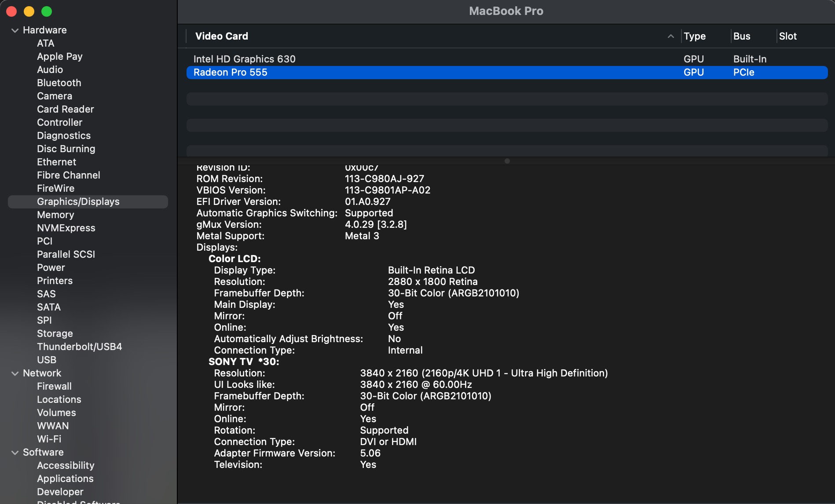Select SPI in the sidebar
Image resolution: width=835 pixels, height=504 pixels.
(x=44, y=320)
